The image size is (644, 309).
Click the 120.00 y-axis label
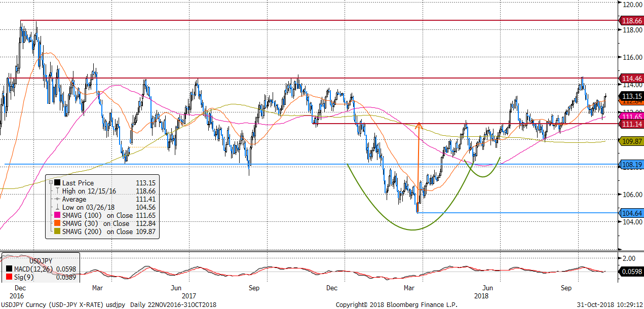click(633, 5)
